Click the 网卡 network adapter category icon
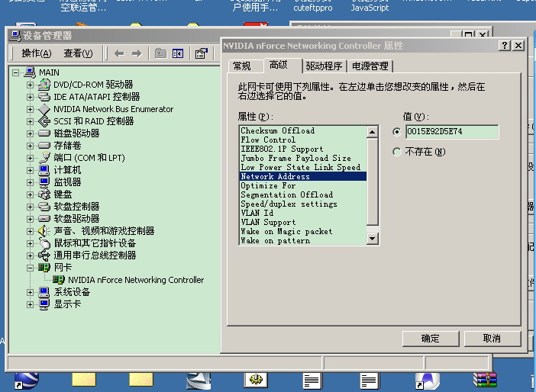This screenshot has height=392, width=536. 44,268
